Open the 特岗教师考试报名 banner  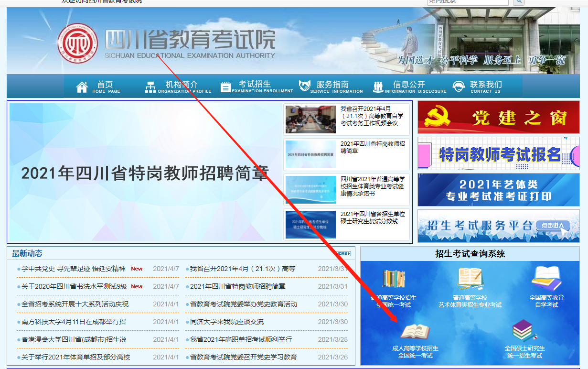(499, 153)
